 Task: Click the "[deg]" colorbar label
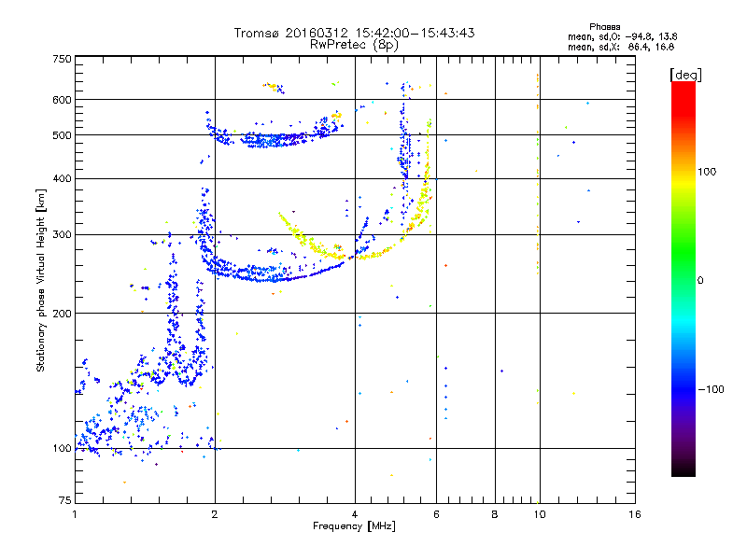pos(685,75)
